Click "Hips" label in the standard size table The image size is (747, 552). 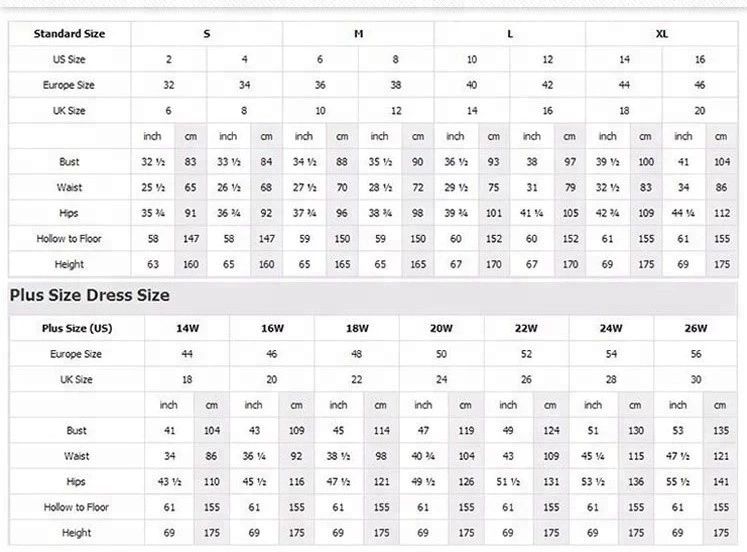pyautogui.click(x=69, y=213)
